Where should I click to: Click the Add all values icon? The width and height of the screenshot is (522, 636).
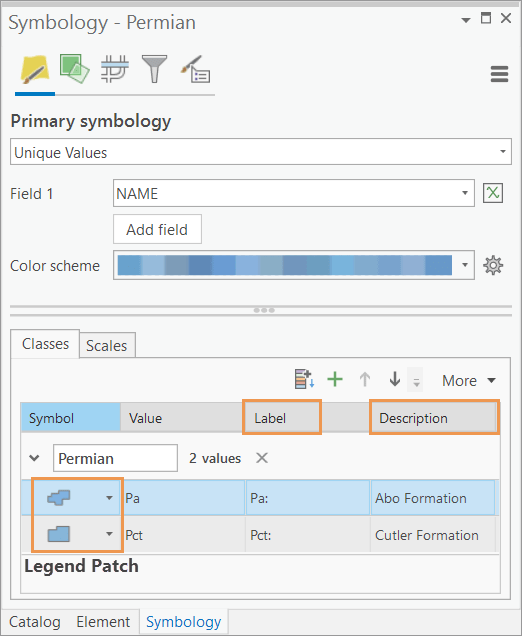304,379
